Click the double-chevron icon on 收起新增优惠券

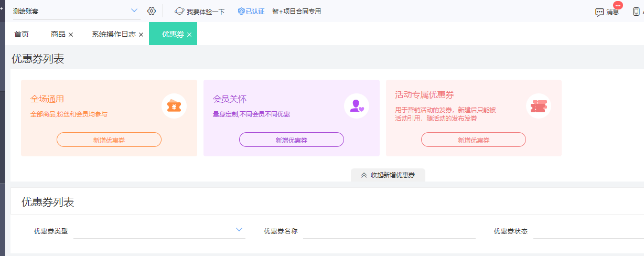[364, 175]
